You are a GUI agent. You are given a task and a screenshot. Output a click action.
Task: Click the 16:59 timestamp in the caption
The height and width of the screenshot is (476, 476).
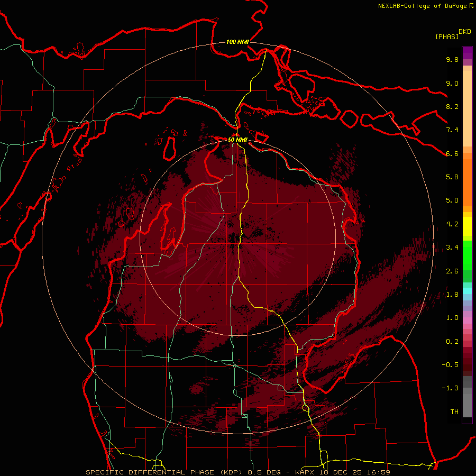tap(379, 472)
